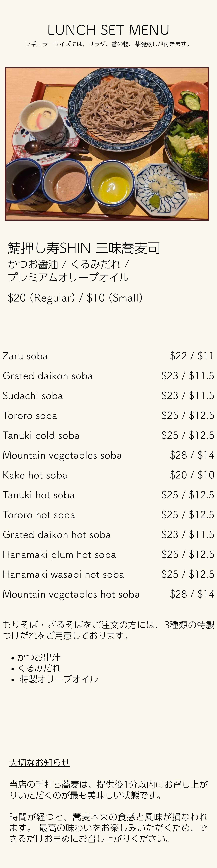Pick Tanuki cold soba
This screenshot has height=868, width=217.
point(108,435)
